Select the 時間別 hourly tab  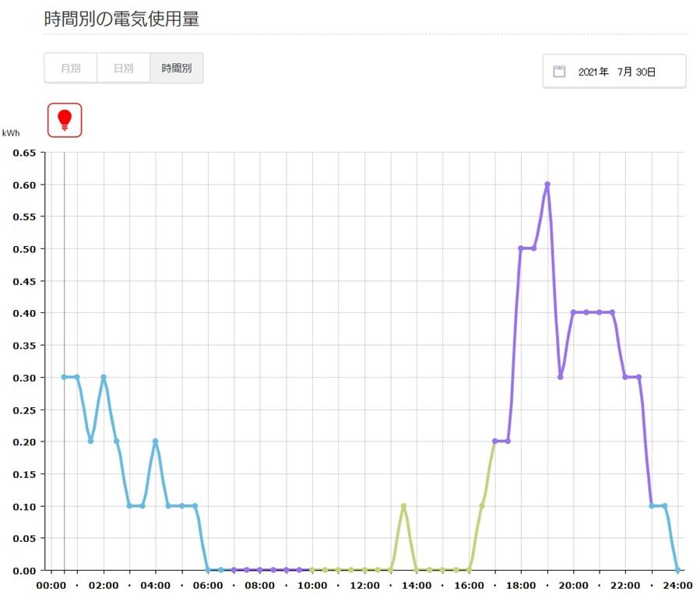177,68
